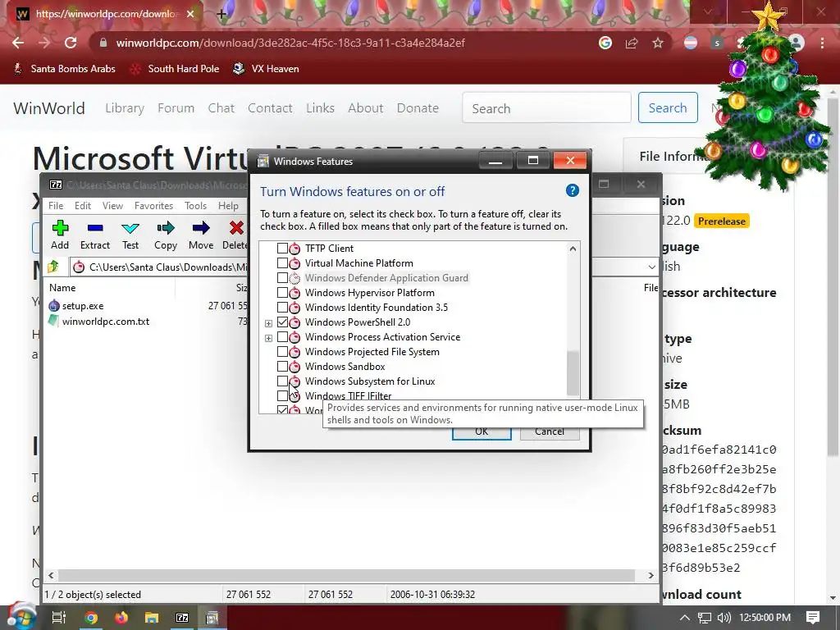Open the WinWorld Forum link
The height and width of the screenshot is (630, 840).
pyautogui.click(x=176, y=108)
